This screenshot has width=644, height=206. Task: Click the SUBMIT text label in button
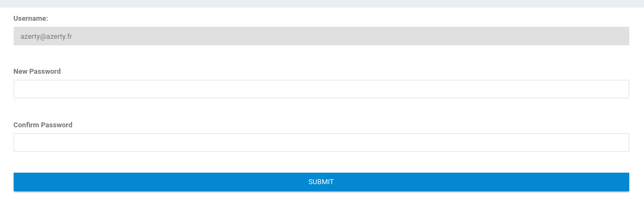pyautogui.click(x=321, y=182)
